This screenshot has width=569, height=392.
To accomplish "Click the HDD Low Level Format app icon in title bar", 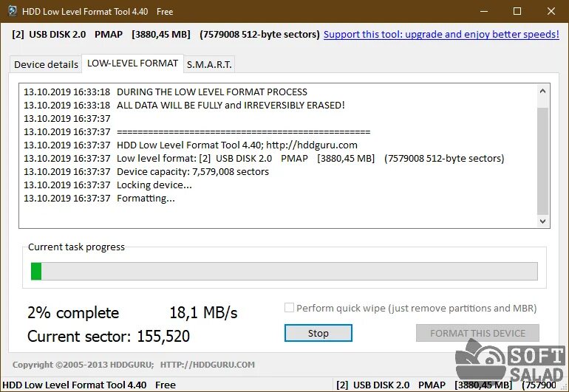I will pyautogui.click(x=13, y=11).
